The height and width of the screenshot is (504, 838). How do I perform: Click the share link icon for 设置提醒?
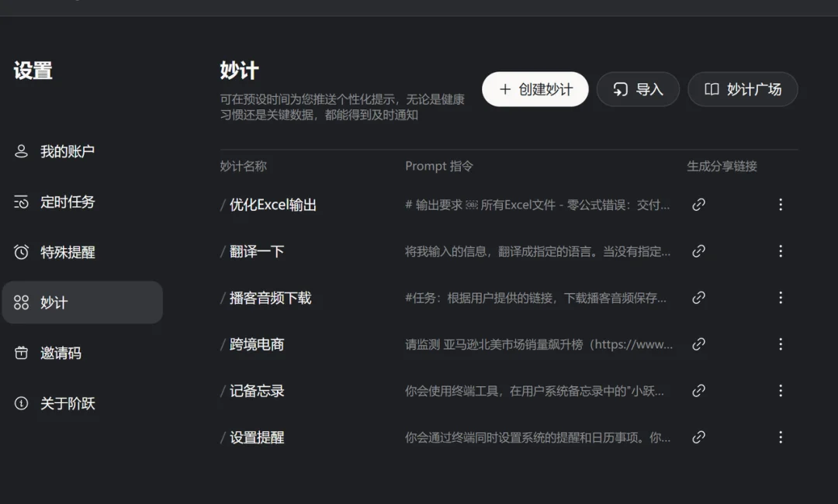point(698,437)
